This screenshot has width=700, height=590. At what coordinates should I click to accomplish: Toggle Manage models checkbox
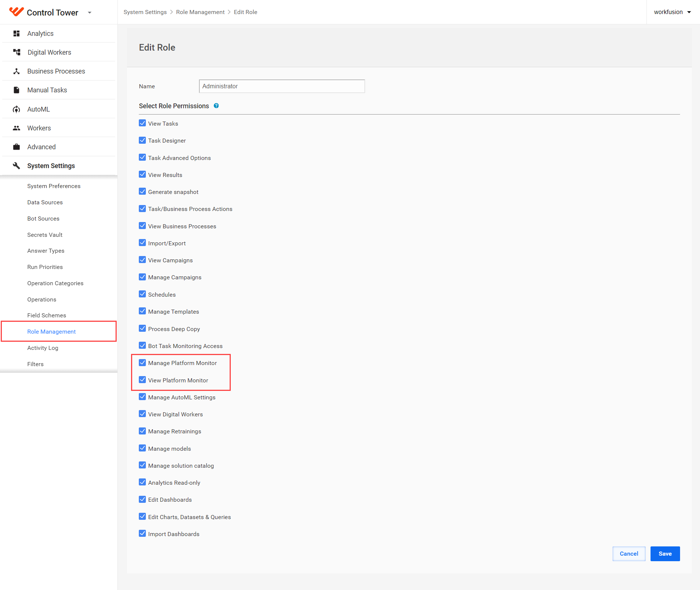point(143,448)
